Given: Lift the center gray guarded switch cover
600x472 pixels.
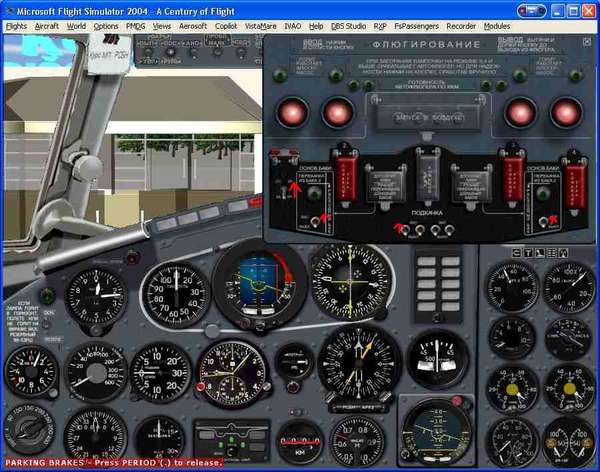Looking at the screenshot, I should (428, 176).
